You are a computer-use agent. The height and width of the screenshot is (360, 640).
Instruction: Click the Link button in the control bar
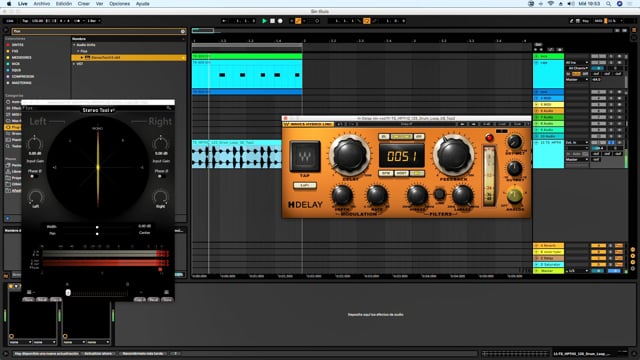(10, 21)
